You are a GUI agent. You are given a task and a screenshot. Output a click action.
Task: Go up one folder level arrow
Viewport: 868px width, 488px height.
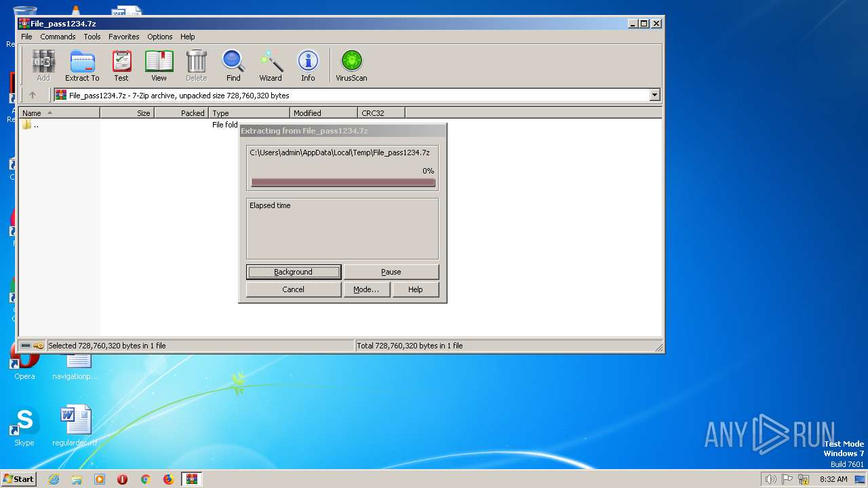[x=32, y=96]
